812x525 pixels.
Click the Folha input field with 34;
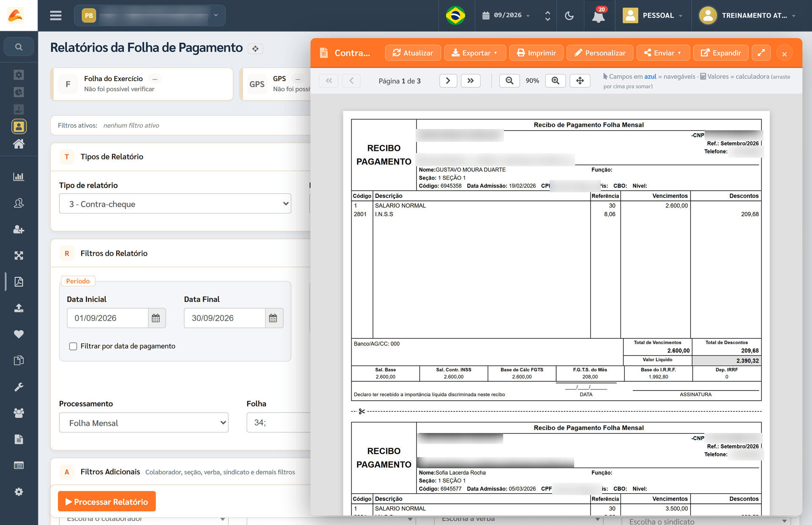click(279, 423)
